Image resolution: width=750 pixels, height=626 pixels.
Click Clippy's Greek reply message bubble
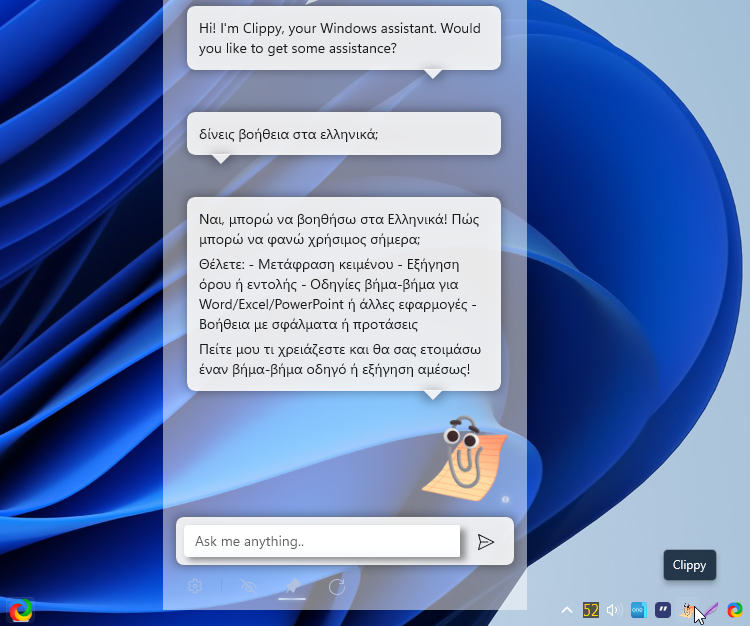point(343,293)
